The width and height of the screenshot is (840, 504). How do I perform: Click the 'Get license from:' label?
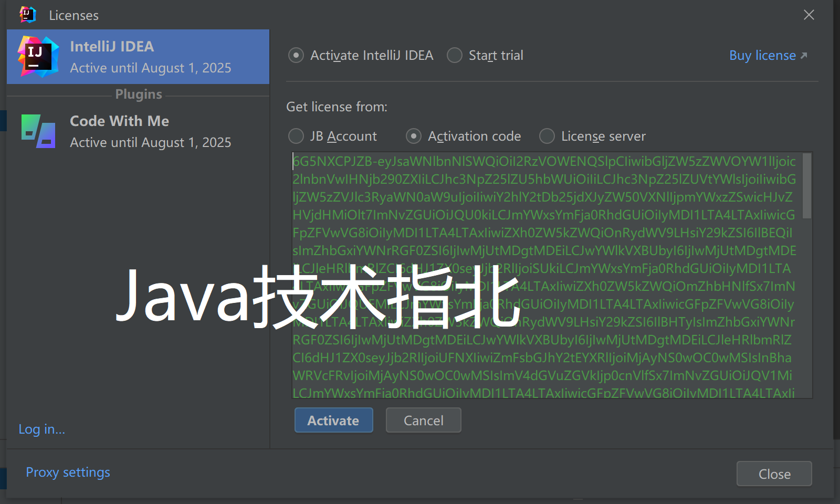tap(337, 107)
